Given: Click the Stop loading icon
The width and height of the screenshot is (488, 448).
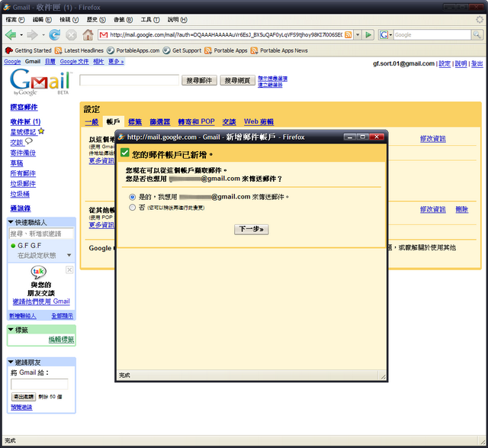Looking at the screenshot, I should coord(71,34).
